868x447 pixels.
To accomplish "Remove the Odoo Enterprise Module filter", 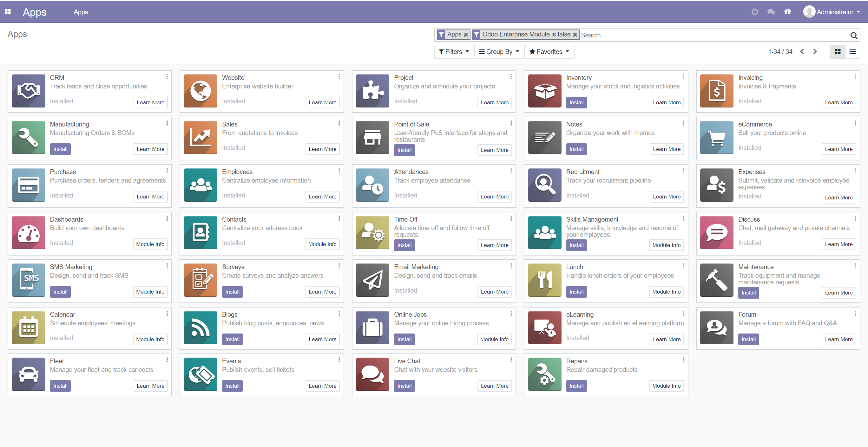I will tap(575, 35).
